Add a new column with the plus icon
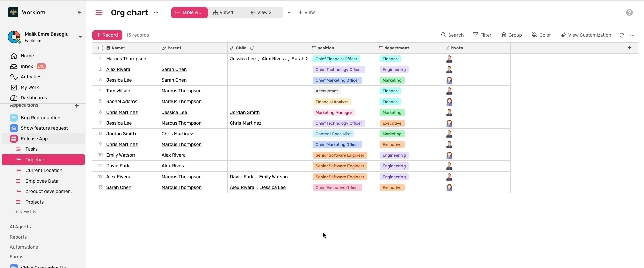644x268 pixels. (x=629, y=48)
